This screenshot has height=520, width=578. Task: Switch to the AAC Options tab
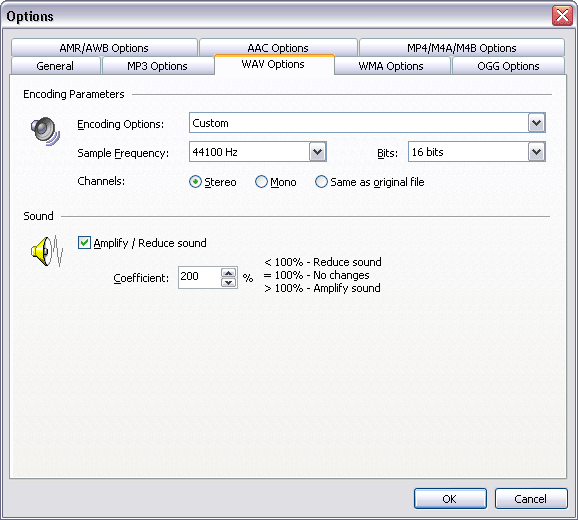278,48
